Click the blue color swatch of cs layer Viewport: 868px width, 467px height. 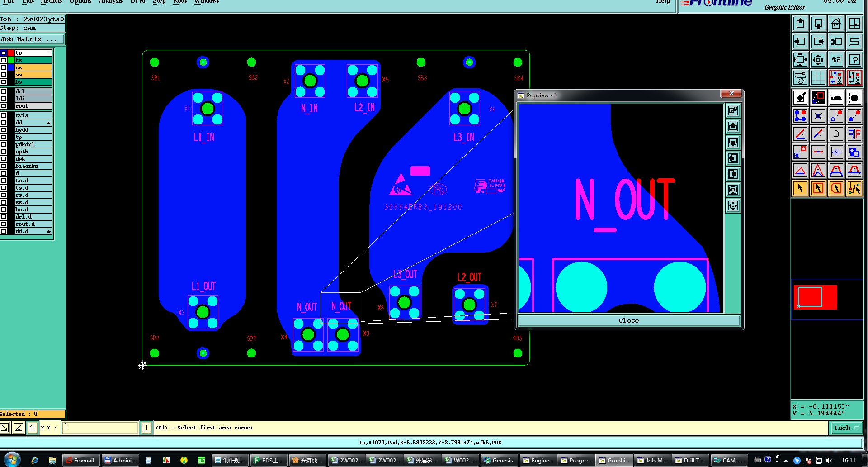(11, 67)
